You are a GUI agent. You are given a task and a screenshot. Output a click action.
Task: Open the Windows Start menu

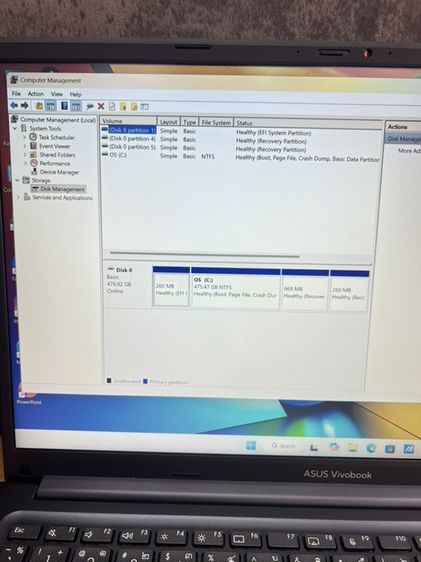[251, 445]
